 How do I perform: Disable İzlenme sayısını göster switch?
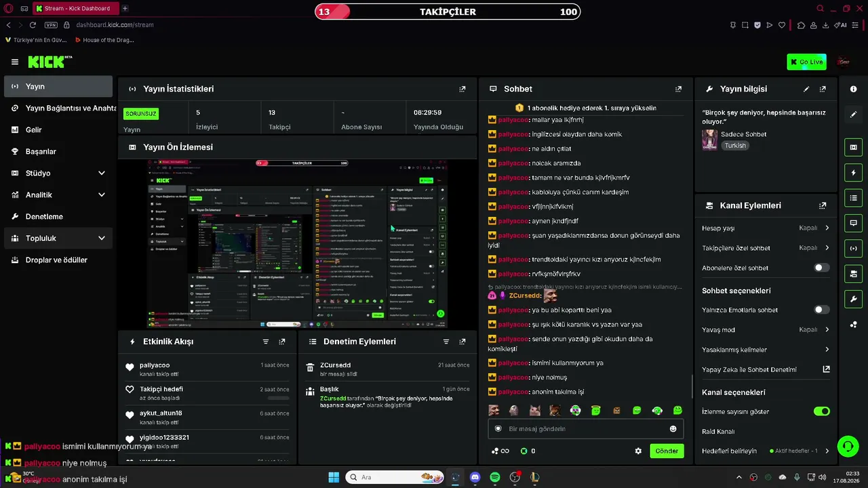click(821, 411)
